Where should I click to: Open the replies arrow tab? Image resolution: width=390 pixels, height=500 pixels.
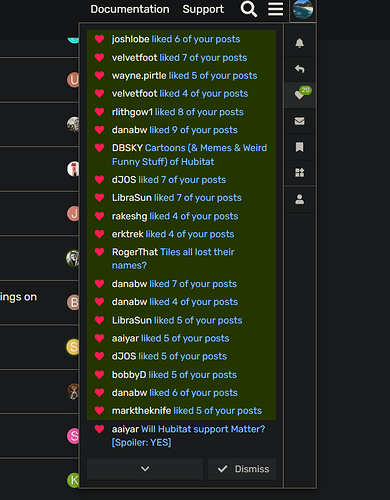click(299, 69)
